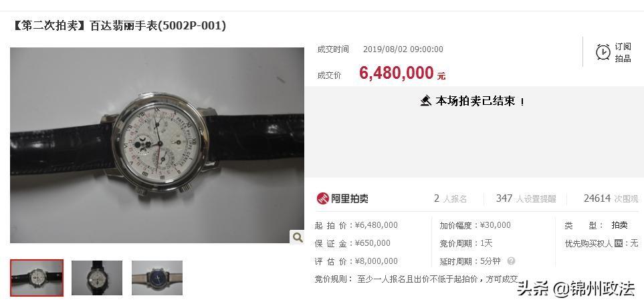Click the 347 人设置提醒 count
This screenshot has height=306, width=644.
(526, 198)
